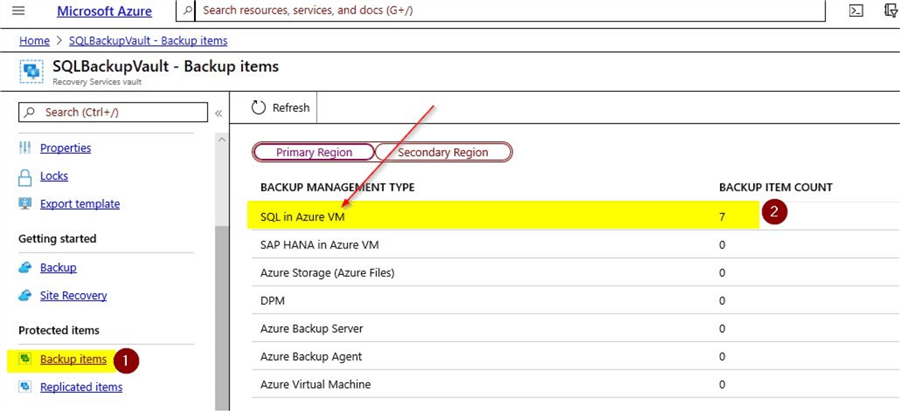The width and height of the screenshot is (900, 411).
Task: Select the Primary Region toggle
Action: click(x=313, y=152)
